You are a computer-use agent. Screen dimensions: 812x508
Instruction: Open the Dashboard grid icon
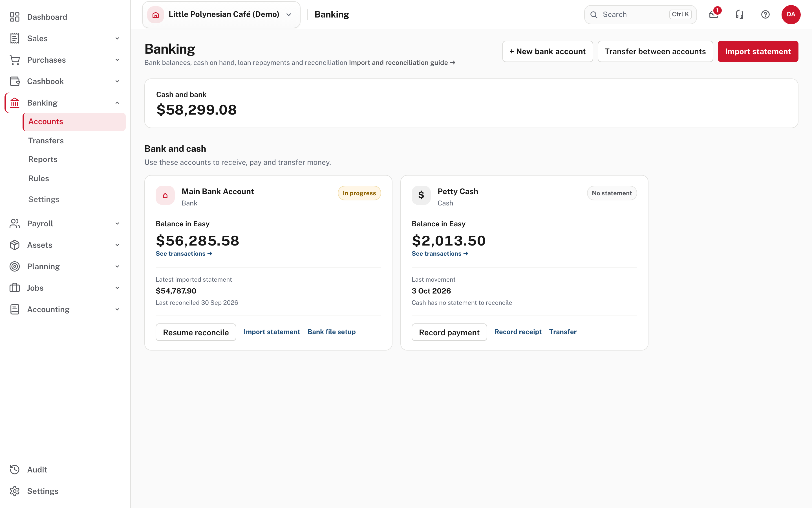coord(14,17)
